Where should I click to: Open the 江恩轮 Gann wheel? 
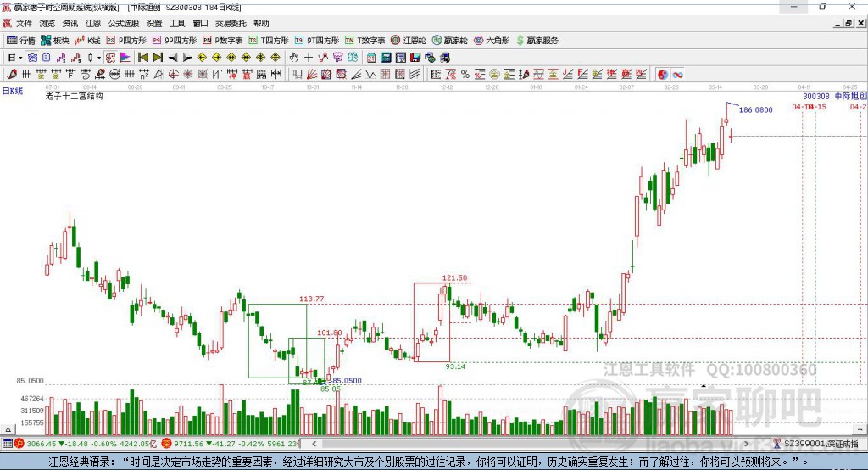(x=409, y=41)
